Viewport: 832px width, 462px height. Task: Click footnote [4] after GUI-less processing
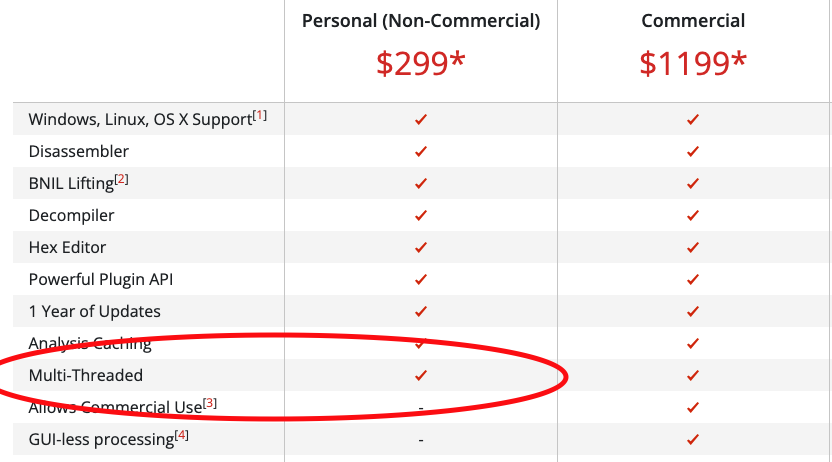pos(181,435)
